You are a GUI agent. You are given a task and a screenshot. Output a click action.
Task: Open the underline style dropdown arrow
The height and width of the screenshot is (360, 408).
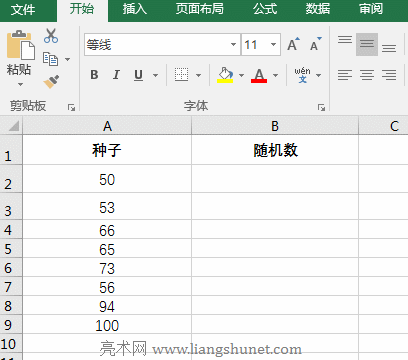pos(155,75)
